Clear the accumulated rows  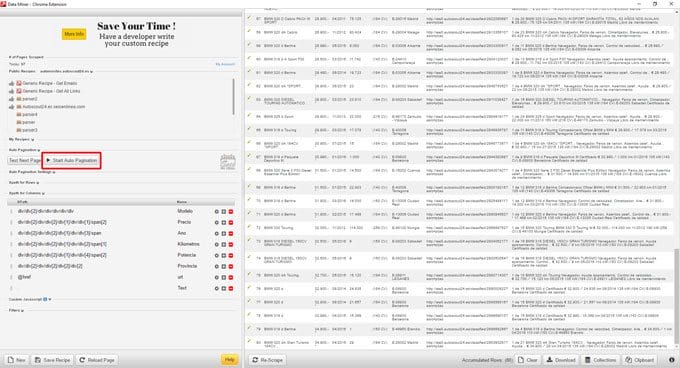point(528,360)
